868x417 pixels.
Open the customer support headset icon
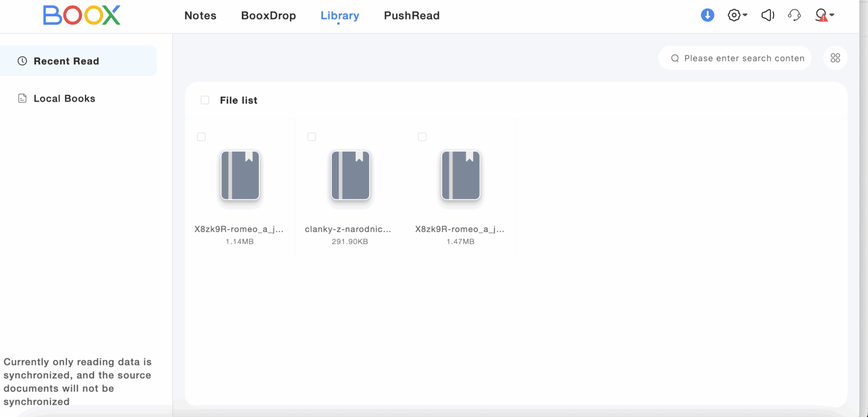coord(794,15)
